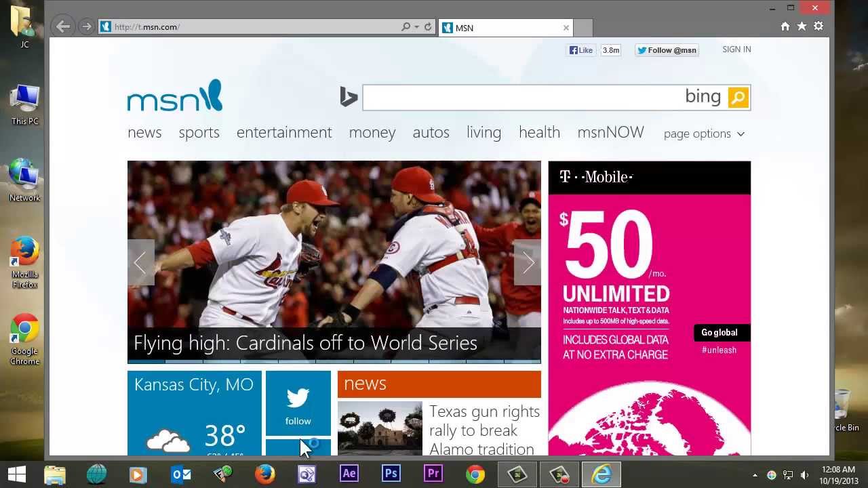
Task: Open the entertainment section
Action: pos(284,132)
